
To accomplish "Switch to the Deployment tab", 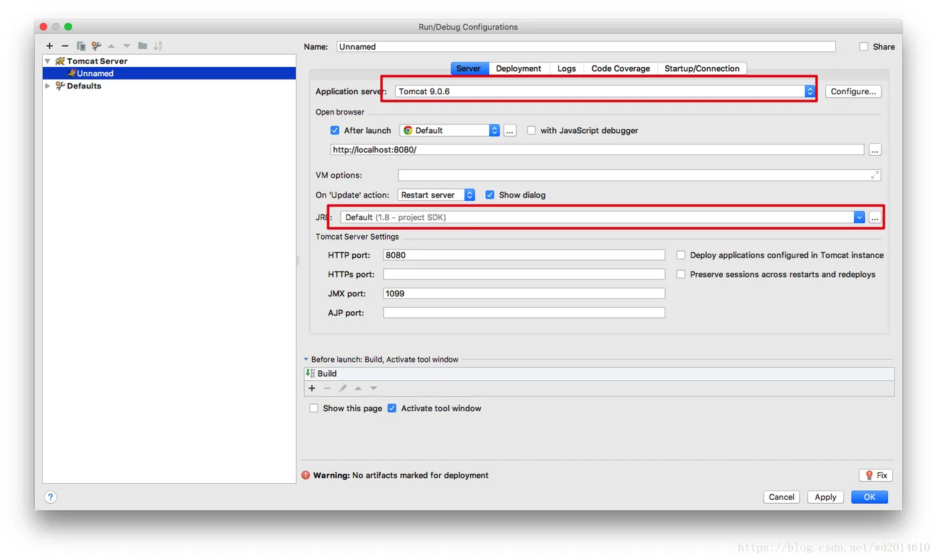I will 519,68.
